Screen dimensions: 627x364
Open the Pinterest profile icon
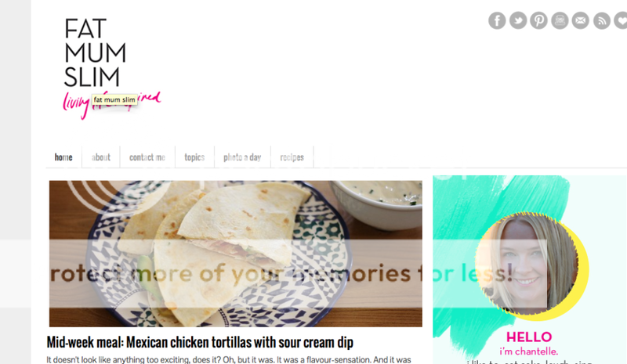coord(538,20)
